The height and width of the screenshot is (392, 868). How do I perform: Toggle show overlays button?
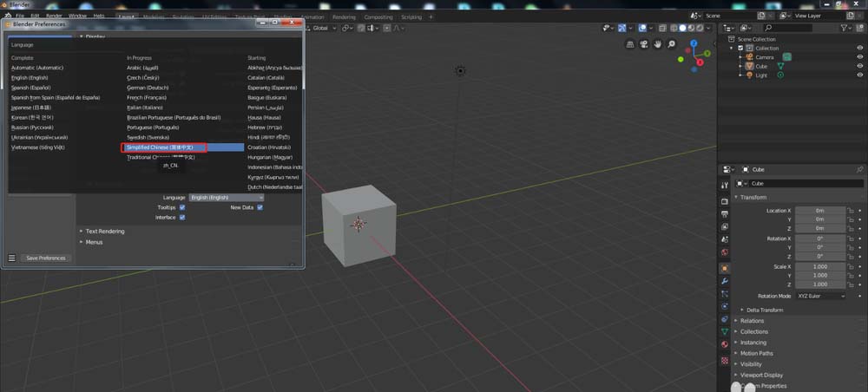(642, 29)
